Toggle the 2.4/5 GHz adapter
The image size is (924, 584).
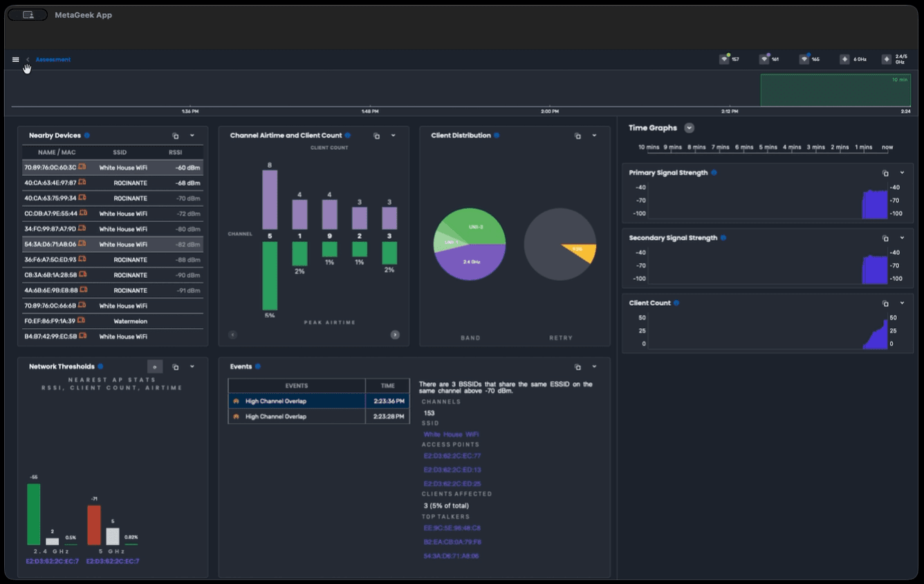pyautogui.click(x=885, y=59)
